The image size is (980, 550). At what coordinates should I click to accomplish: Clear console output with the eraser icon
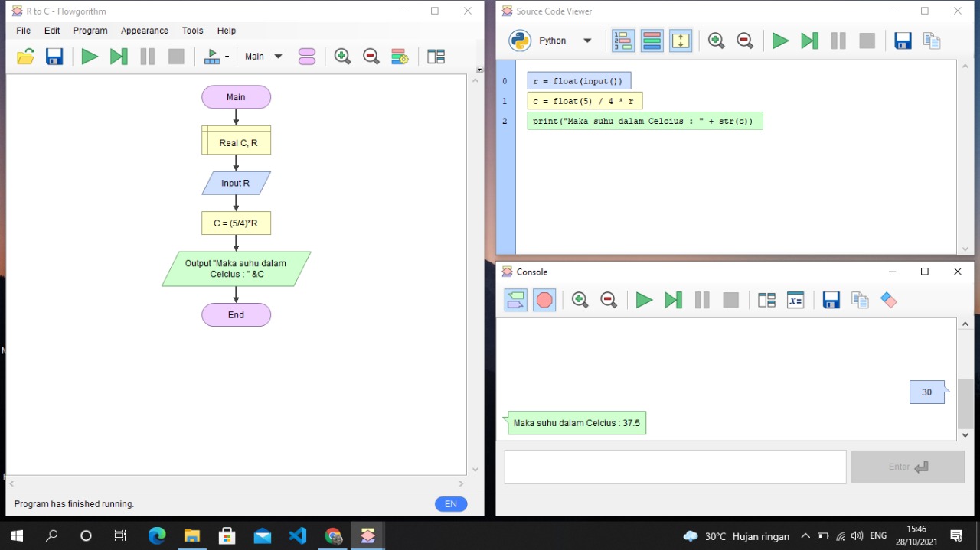coord(888,300)
